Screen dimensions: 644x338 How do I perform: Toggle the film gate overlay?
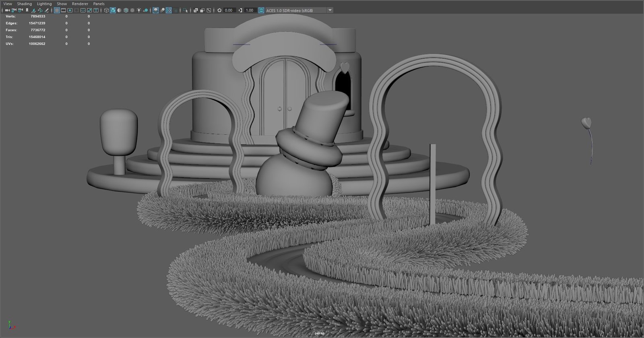click(64, 10)
